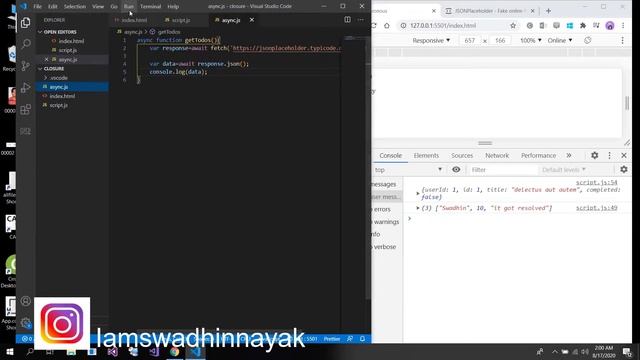This screenshot has height=360, width=640.
Task: Open the Chrome three-dot menu
Action: pyautogui.click(x=623, y=25)
